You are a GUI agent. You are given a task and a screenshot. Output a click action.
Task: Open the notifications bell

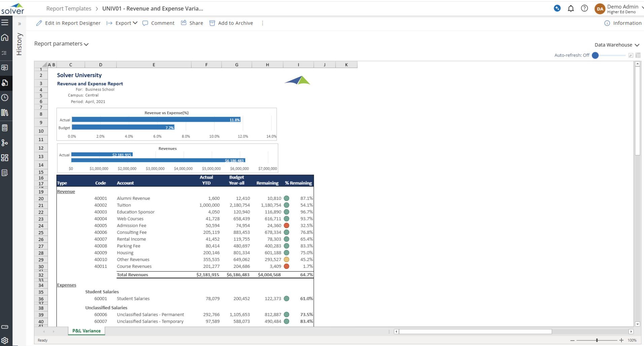click(571, 9)
